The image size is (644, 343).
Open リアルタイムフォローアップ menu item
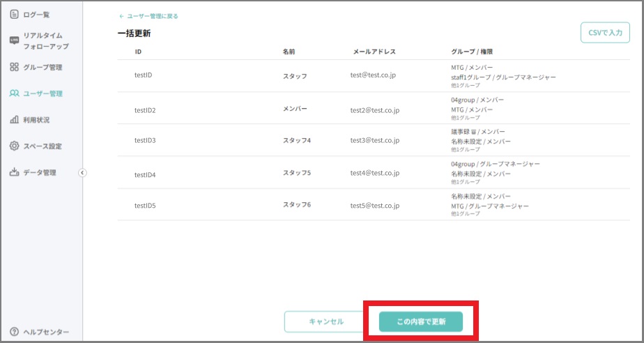coord(45,40)
